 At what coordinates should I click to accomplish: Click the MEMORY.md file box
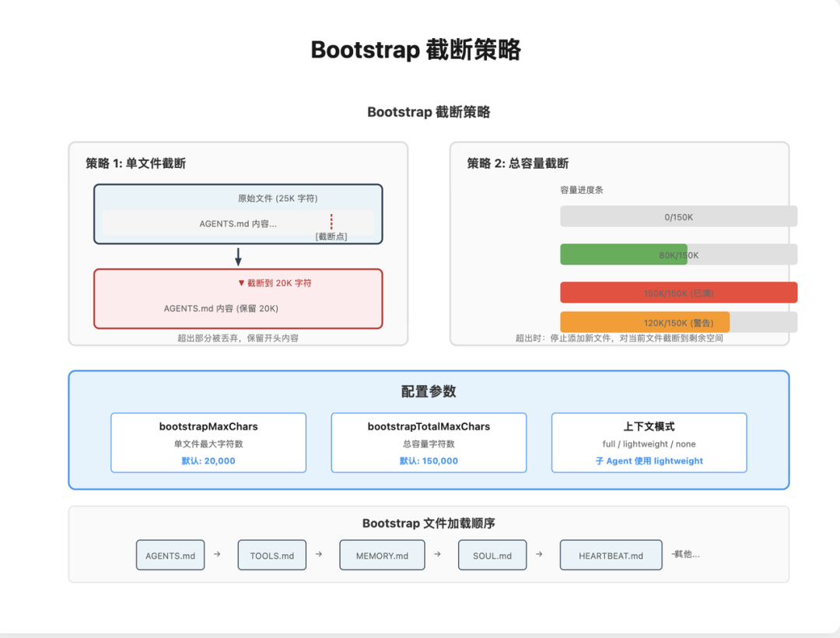pos(382,555)
